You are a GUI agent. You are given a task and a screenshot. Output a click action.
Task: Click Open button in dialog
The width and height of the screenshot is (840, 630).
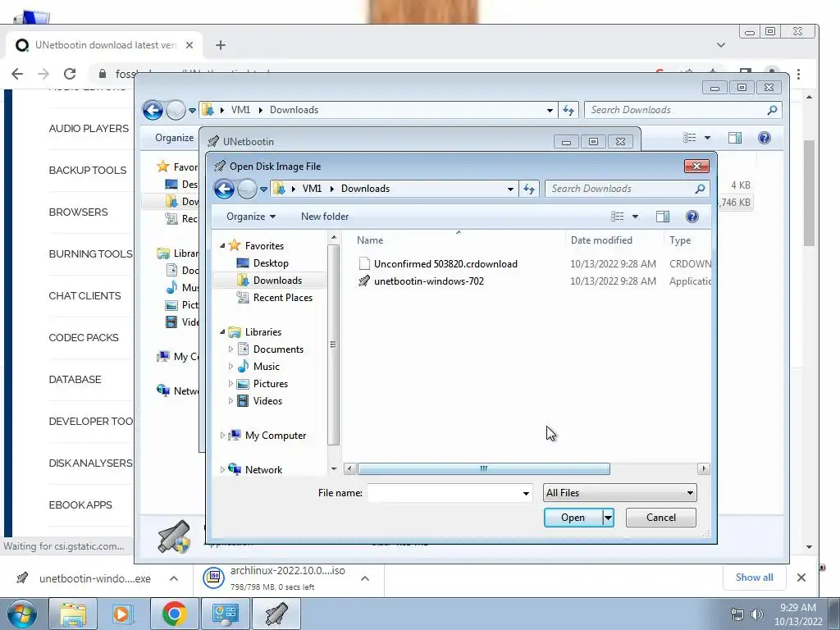[x=573, y=518]
